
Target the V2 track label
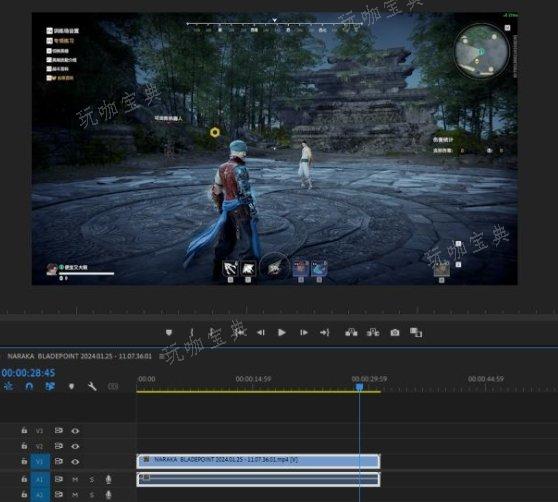(40, 446)
